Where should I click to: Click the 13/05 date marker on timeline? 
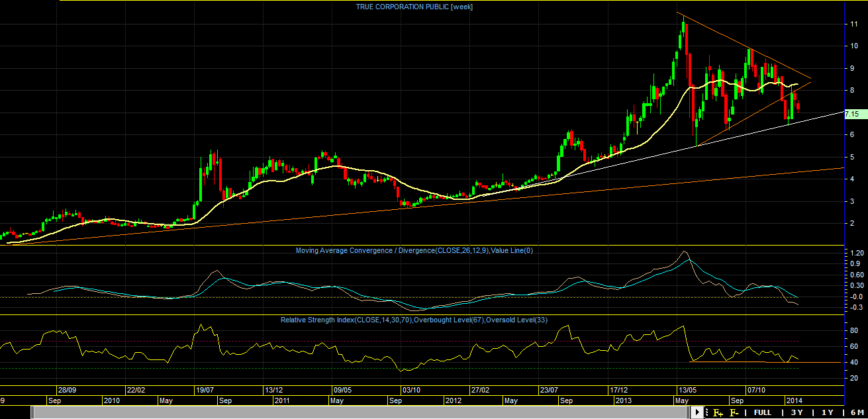[x=685, y=390]
